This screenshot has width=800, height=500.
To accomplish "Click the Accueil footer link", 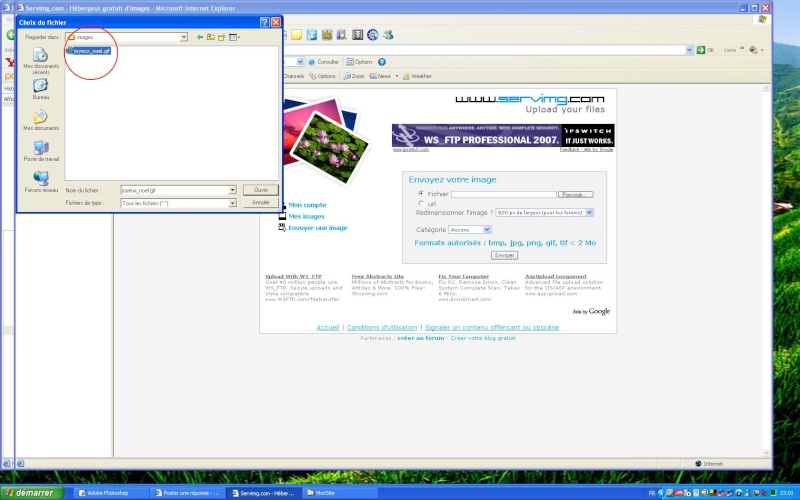I will coord(328,327).
